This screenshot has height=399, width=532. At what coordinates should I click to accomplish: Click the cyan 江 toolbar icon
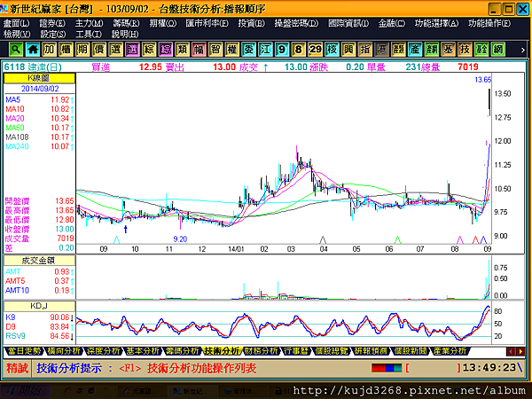point(265,50)
